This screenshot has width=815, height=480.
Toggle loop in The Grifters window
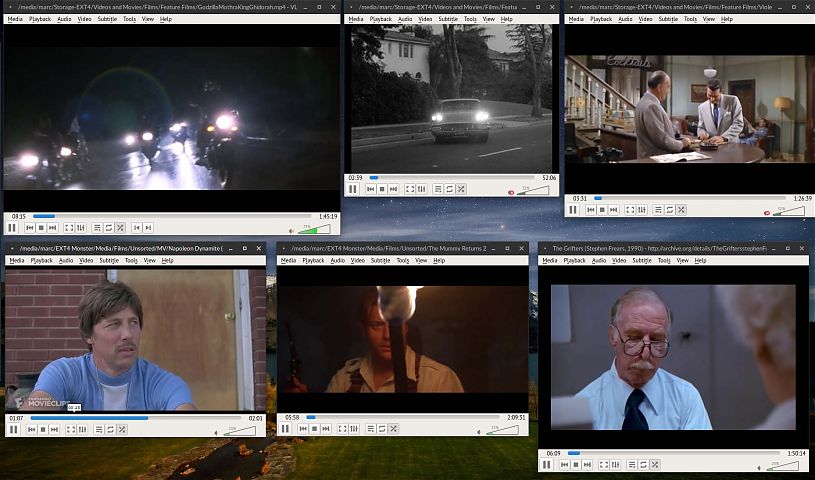(x=643, y=465)
